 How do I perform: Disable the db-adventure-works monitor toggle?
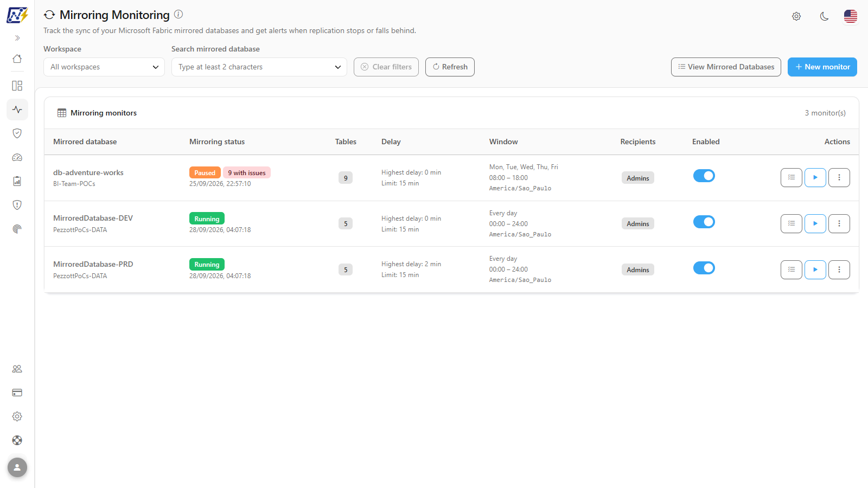click(x=704, y=176)
